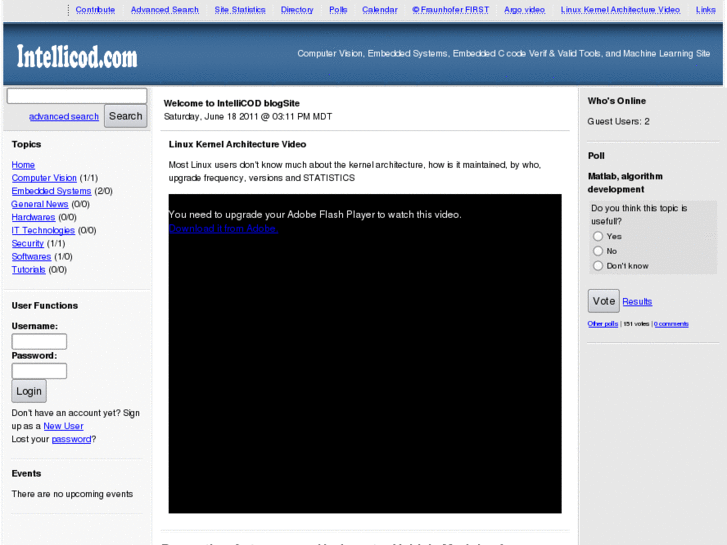Open the Contribute link in top navigation

(95, 10)
